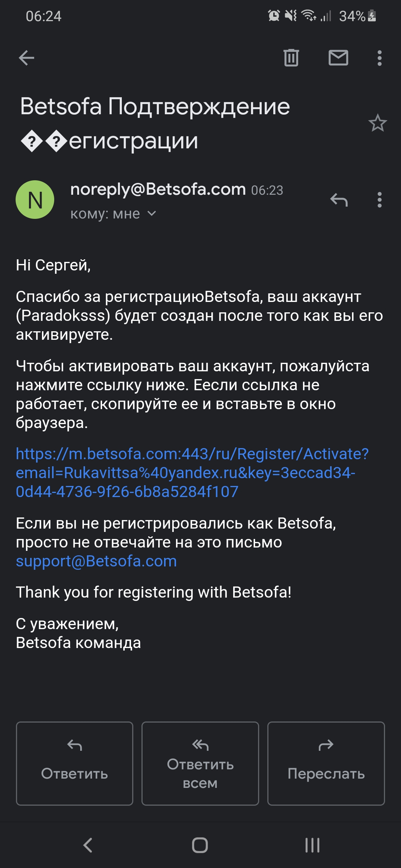The image size is (401, 868).
Task: Open Android recent apps button
Action: 312,845
